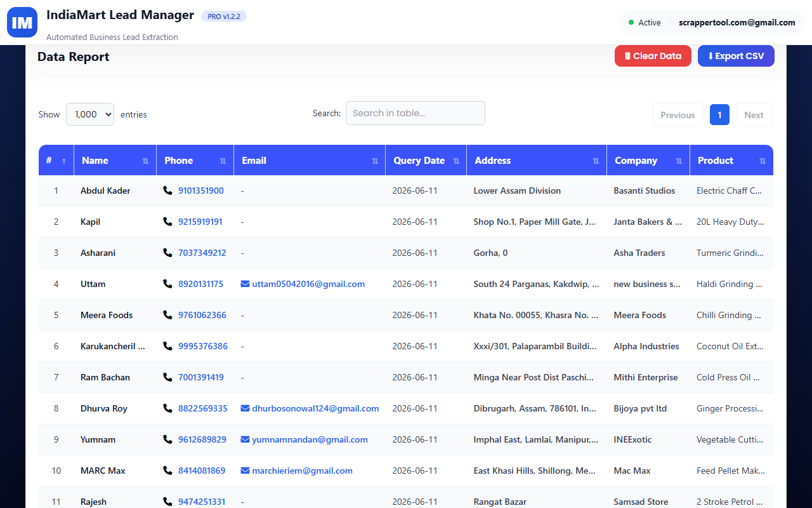Viewport: 812px width, 508px height.
Task: Click the IM app logo icon
Action: click(x=22, y=22)
